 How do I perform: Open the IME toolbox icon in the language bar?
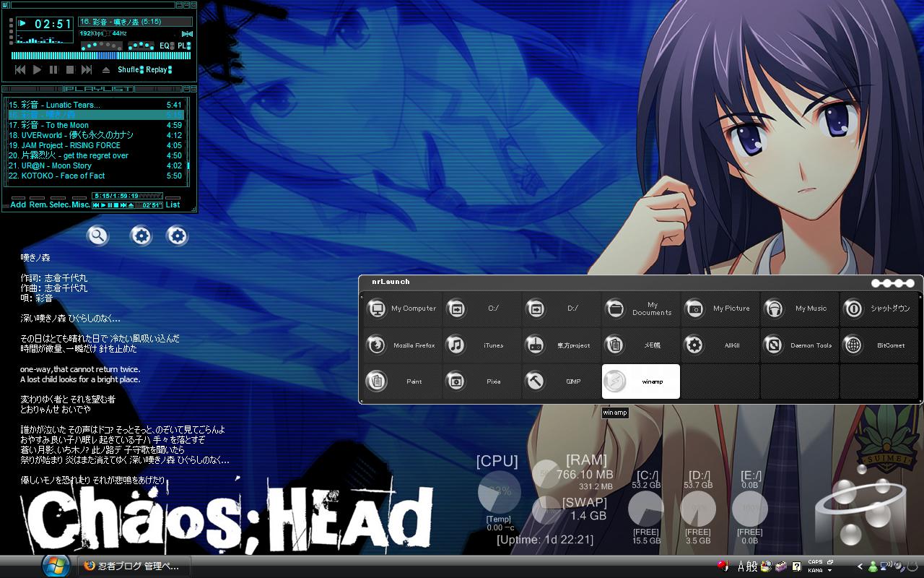click(780, 566)
